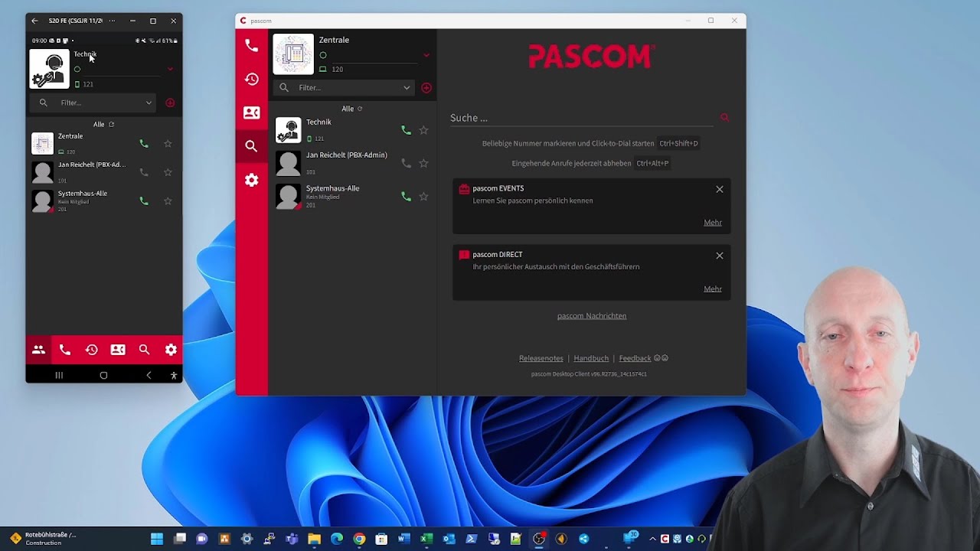Open Mehr link in pascom DIRECT card
The height and width of the screenshot is (551, 980).
(x=713, y=289)
